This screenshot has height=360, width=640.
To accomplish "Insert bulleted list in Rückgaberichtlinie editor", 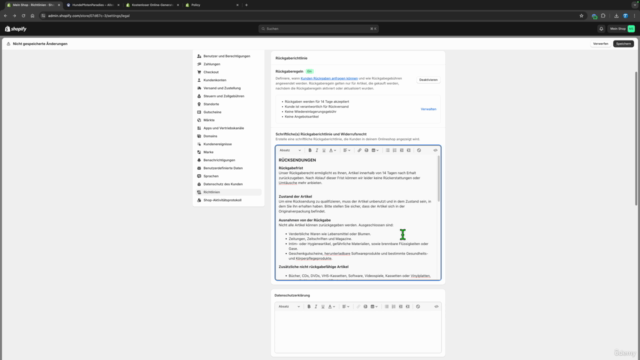I will pos(387,150).
